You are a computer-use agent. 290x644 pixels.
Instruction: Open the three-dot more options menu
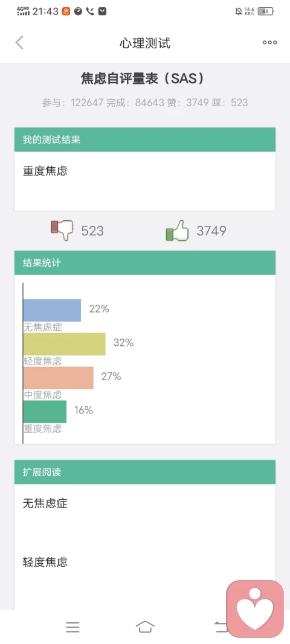pyautogui.click(x=270, y=42)
